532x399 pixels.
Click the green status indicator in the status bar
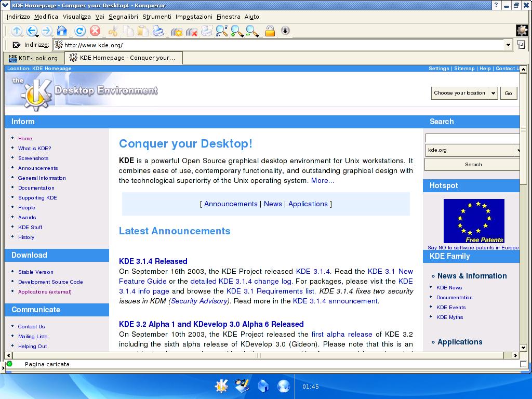(9, 364)
